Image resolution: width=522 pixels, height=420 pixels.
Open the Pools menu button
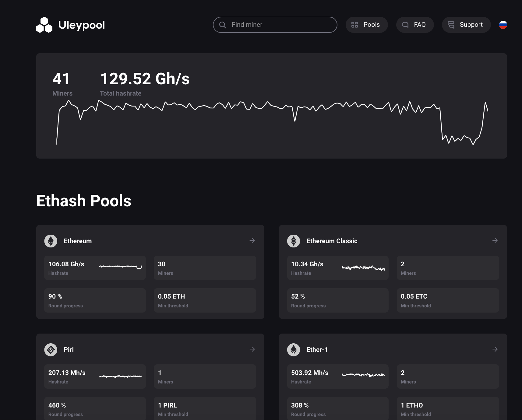coord(367,25)
